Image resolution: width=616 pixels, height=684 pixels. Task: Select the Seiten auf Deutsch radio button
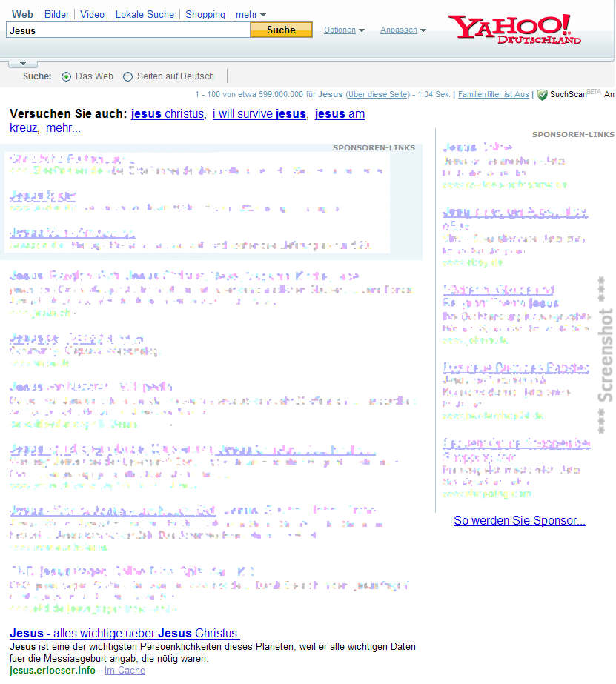127,77
